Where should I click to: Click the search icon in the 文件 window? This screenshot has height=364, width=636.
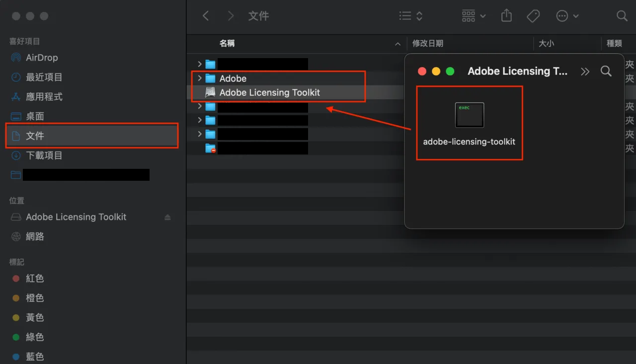622,16
